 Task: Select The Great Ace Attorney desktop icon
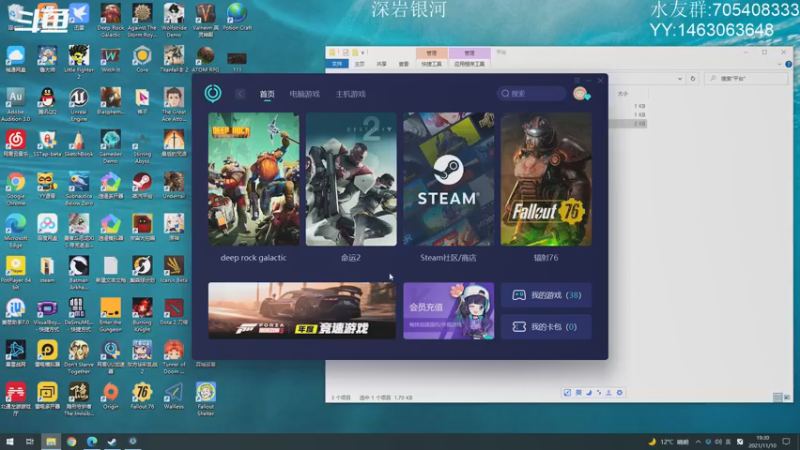[x=173, y=105]
